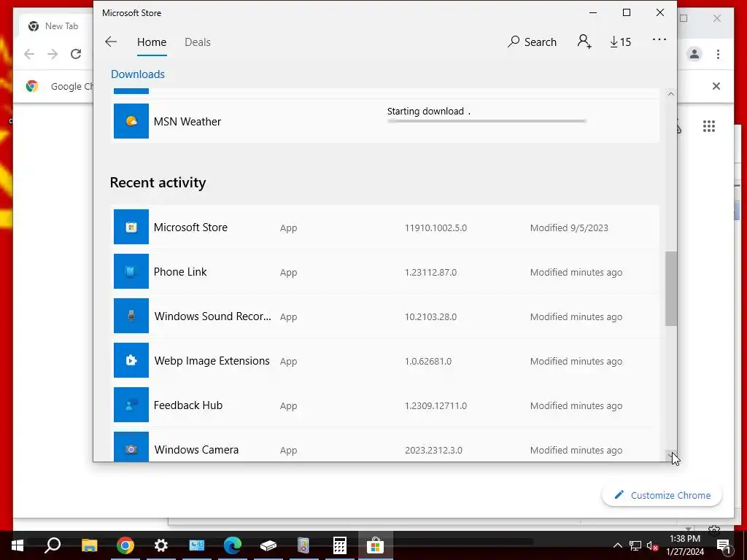747x560 pixels.
Task: Go back with the Store back arrow
Action: [x=111, y=42]
